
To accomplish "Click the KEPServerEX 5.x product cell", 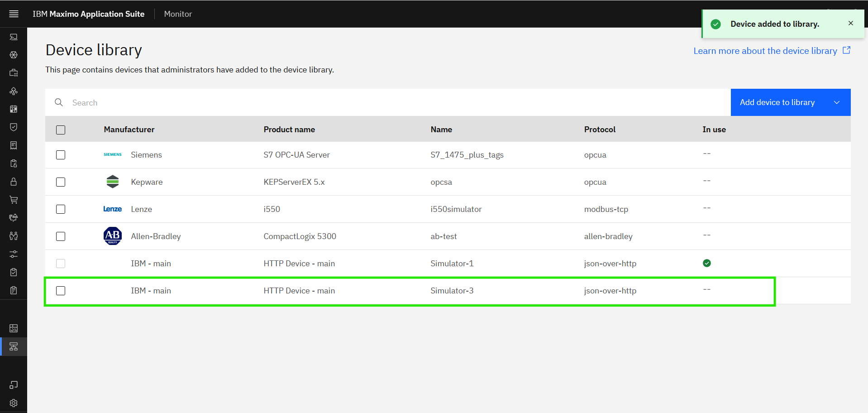I will pyautogui.click(x=294, y=182).
